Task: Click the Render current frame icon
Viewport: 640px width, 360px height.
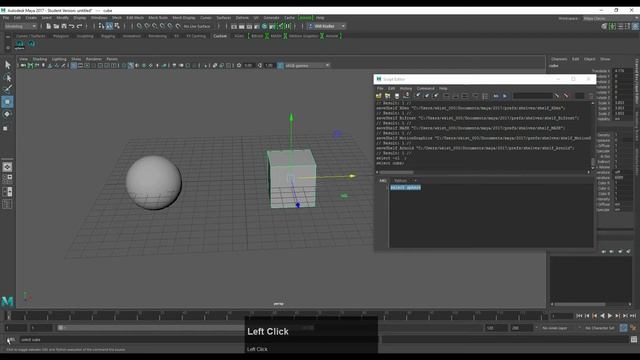Action: click(242, 26)
